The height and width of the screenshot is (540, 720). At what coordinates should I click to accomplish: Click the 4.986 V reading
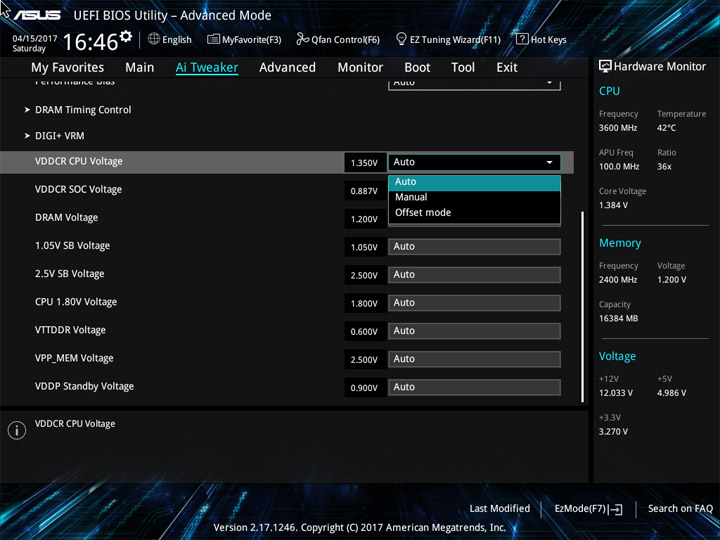click(x=671, y=393)
